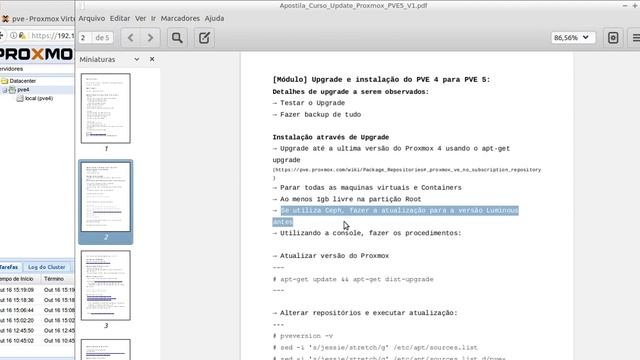
Task: Sort by Término column in Proxmox log
Action: (x=54, y=279)
